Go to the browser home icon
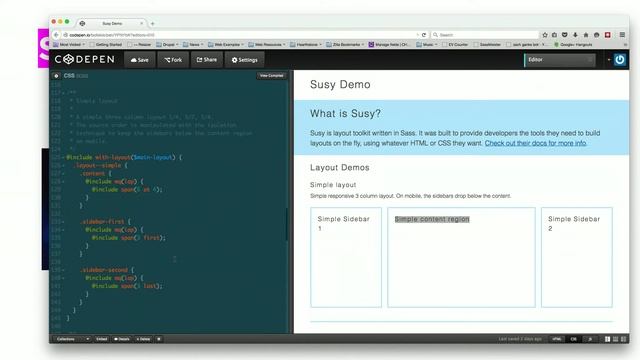Viewport: 640px width, 360px height. pos(586,35)
